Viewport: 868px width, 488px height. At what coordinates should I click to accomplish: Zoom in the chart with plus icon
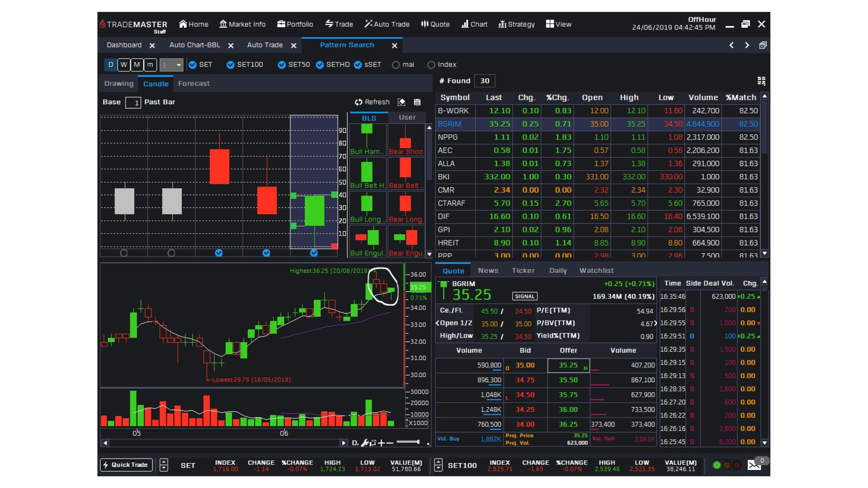click(381, 443)
